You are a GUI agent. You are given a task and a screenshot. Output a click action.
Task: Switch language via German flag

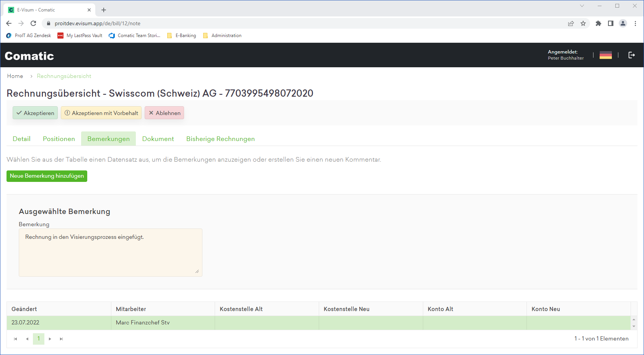(606, 55)
